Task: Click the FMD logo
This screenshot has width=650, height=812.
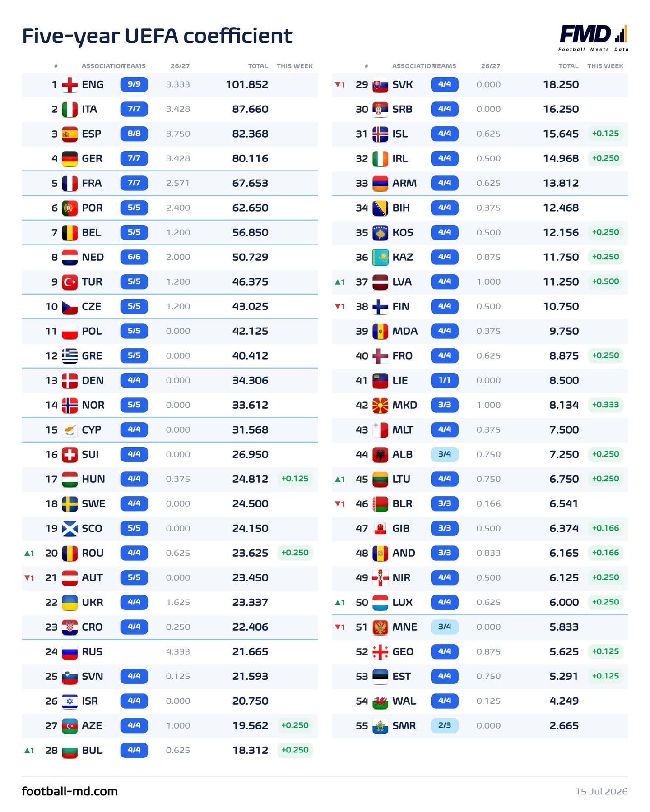Action: [593, 38]
